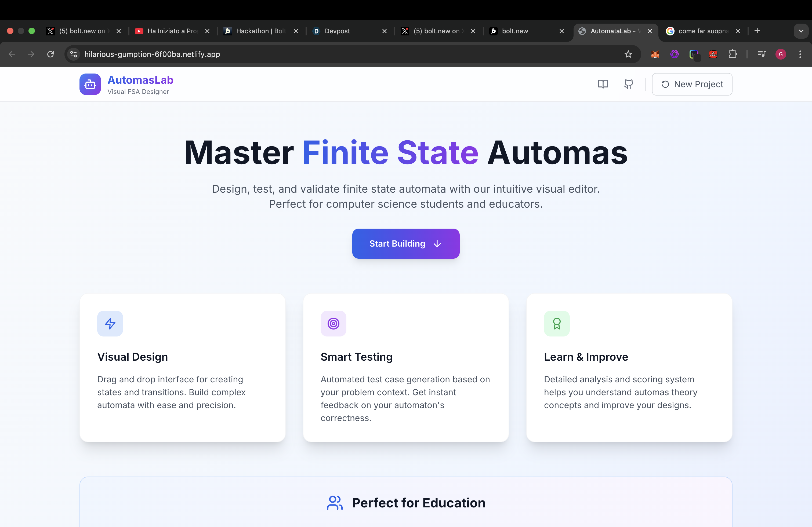812x527 pixels.
Task: Open a new browser tab
Action: coord(757,31)
